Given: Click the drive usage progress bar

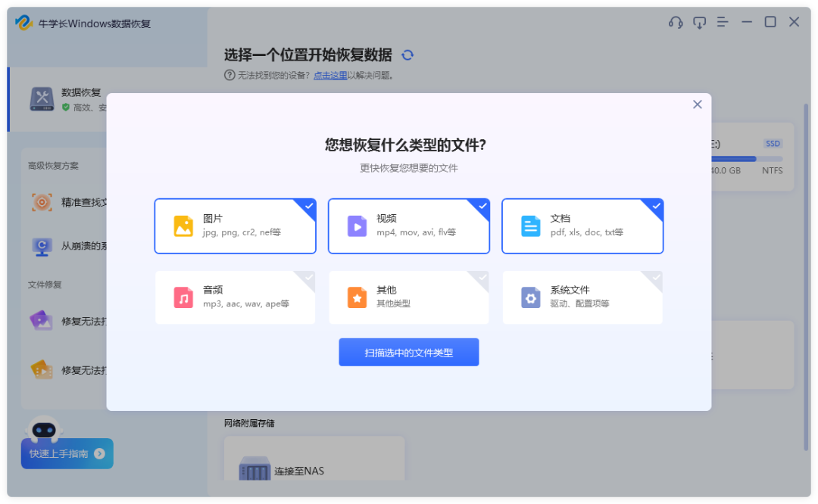Looking at the screenshot, I should point(747,158).
